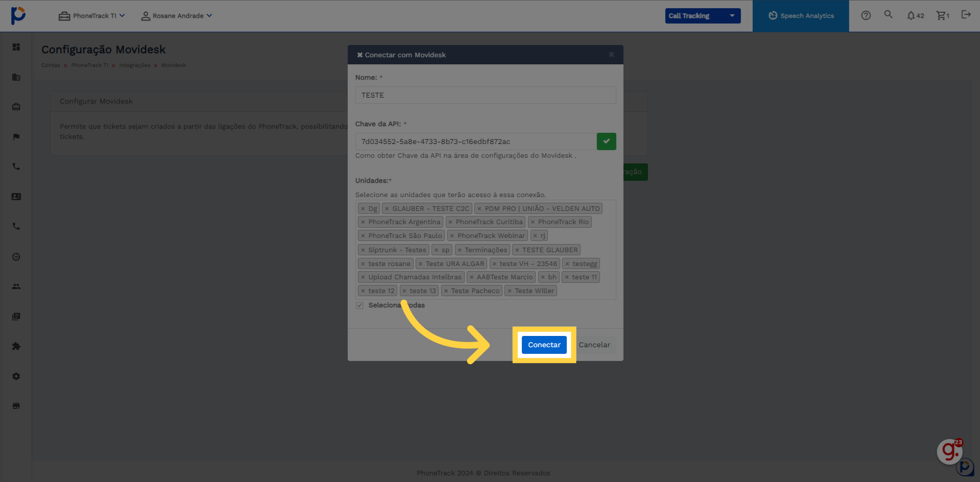Screen dimensions: 980x482
Task: Click the Configurar Movidesk panel header
Action: (96, 101)
